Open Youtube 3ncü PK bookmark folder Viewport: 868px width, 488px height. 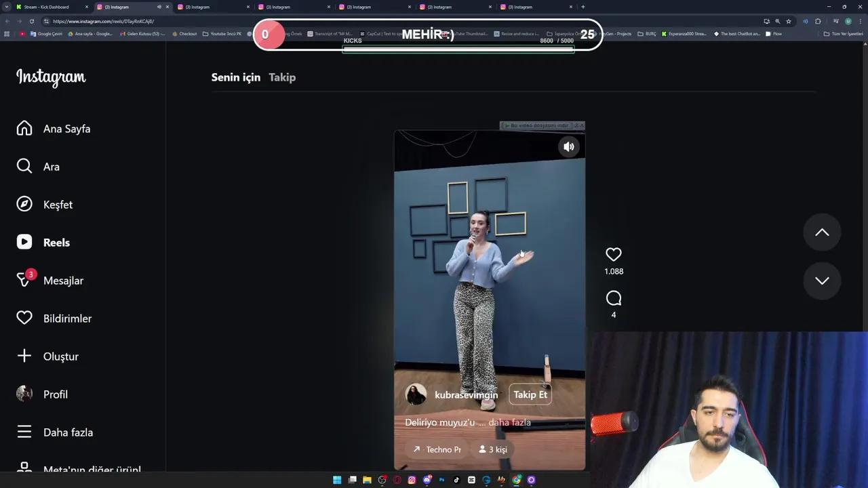pyautogui.click(x=222, y=34)
